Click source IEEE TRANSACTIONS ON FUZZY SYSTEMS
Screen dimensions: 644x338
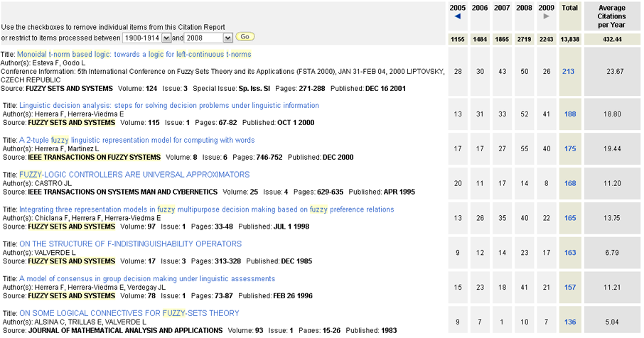point(95,157)
